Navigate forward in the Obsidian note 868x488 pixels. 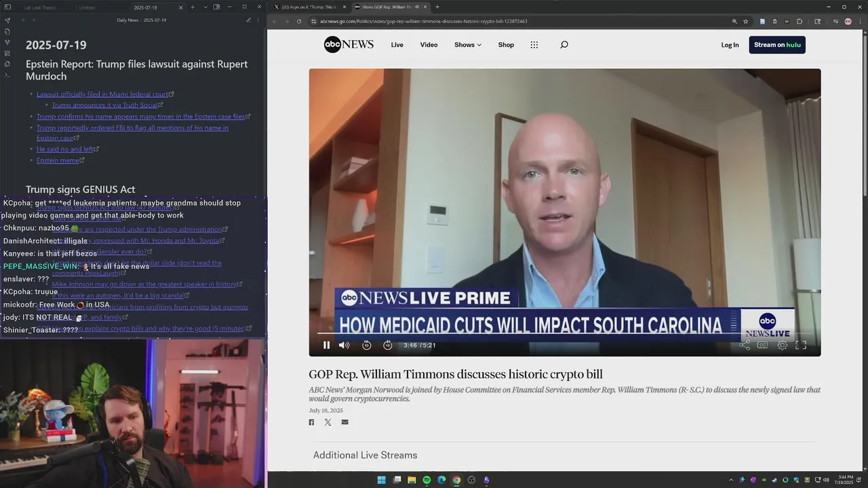pyautogui.click(x=35, y=20)
